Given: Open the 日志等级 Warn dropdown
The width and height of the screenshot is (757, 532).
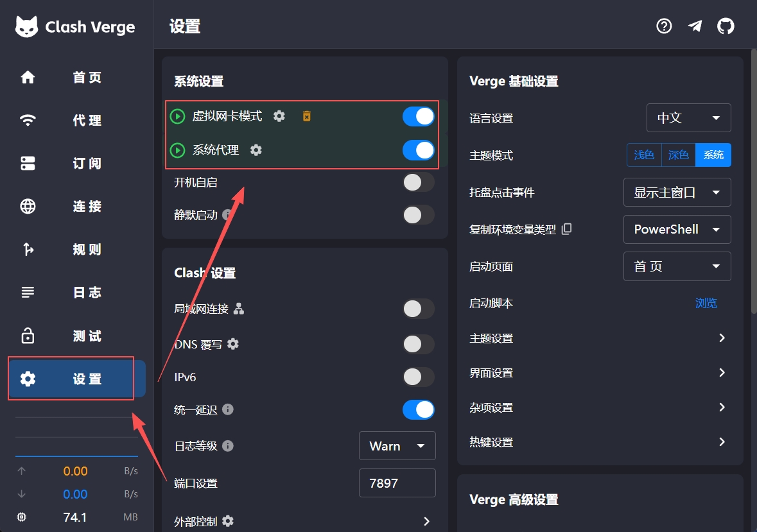Looking at the screenshot, I should pos(397,446).
